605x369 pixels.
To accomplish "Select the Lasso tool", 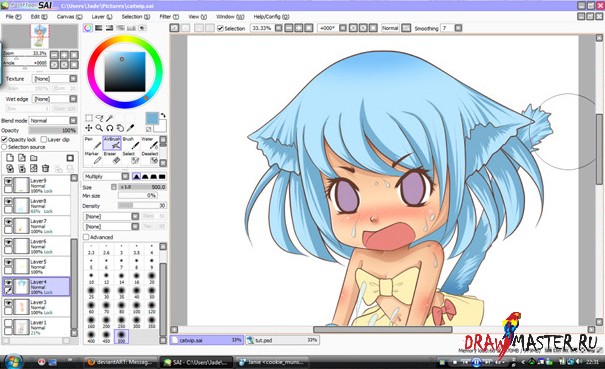I will pos(99,118).
